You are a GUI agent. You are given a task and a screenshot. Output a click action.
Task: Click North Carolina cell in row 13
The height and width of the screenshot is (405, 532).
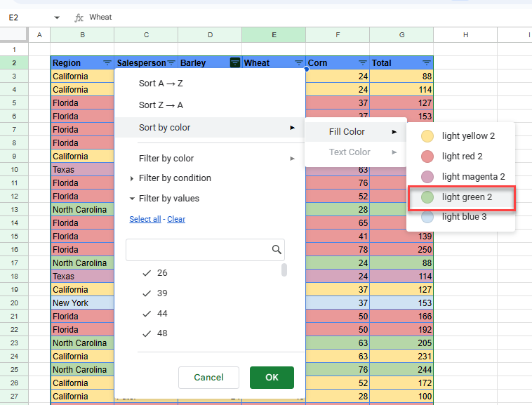pyautogui.click(x=82, y=210)
